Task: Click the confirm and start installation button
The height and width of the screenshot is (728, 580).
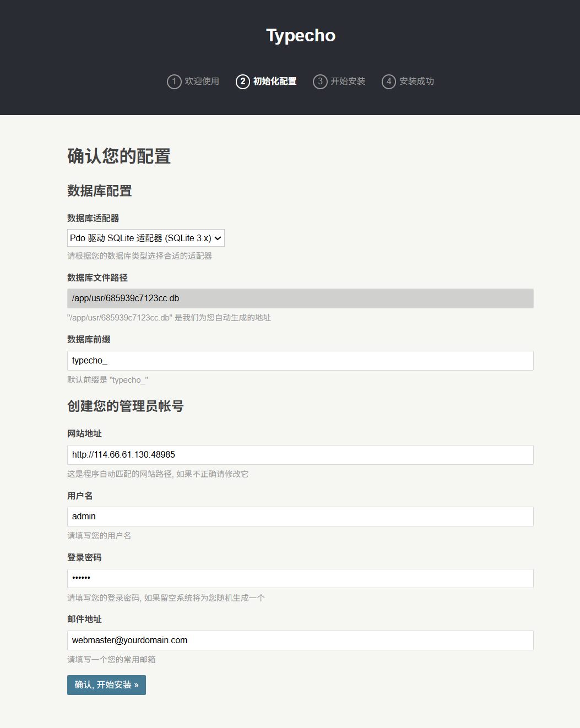Action: tap(106, 685)
